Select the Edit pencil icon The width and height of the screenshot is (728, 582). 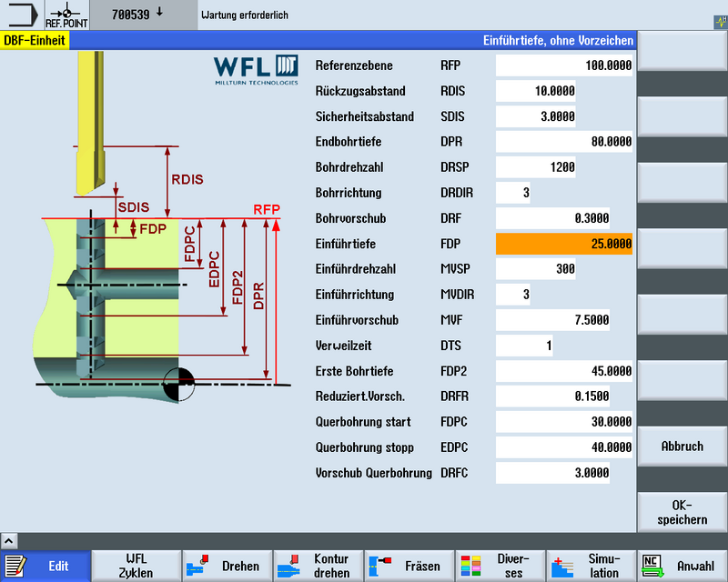click(x=16, y=565)
